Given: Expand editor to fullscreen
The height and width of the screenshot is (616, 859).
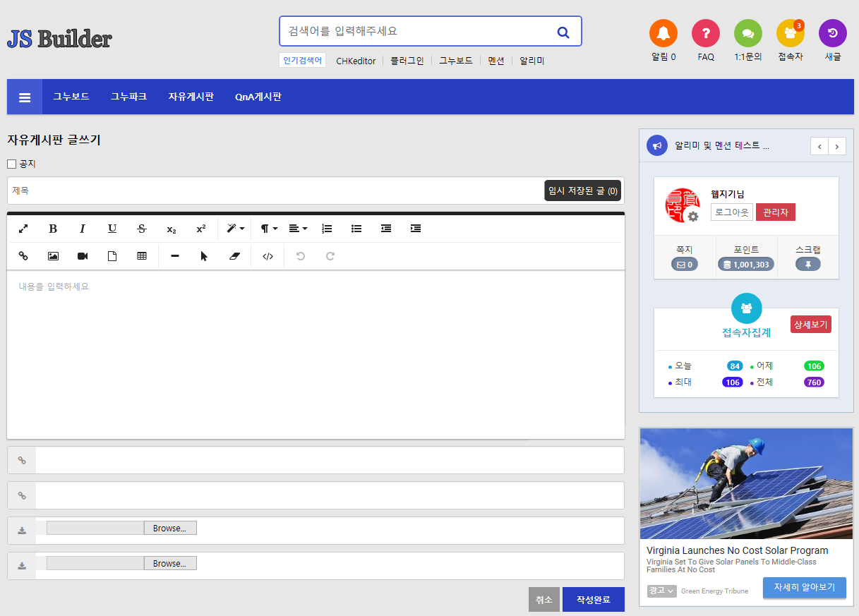Looking at the screenshot, I should 23,229.
